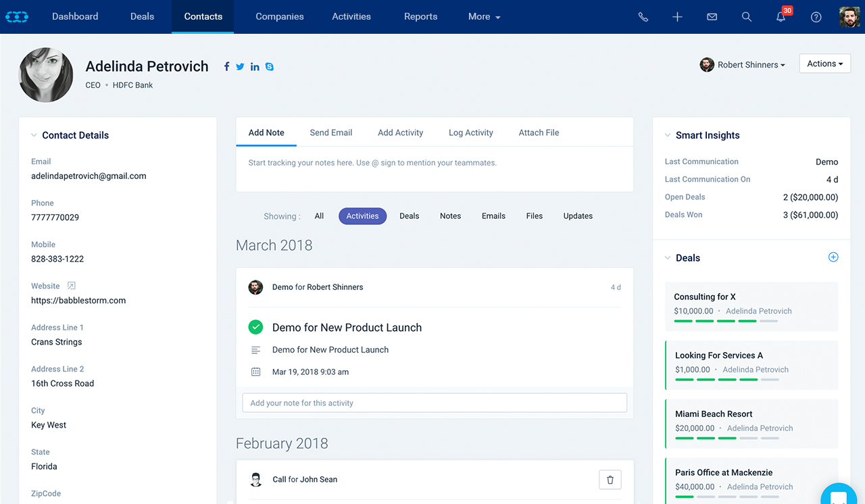Open the Actions dropdown button
Viewport: 865px width, 504px height.
(x=824, y=64)
